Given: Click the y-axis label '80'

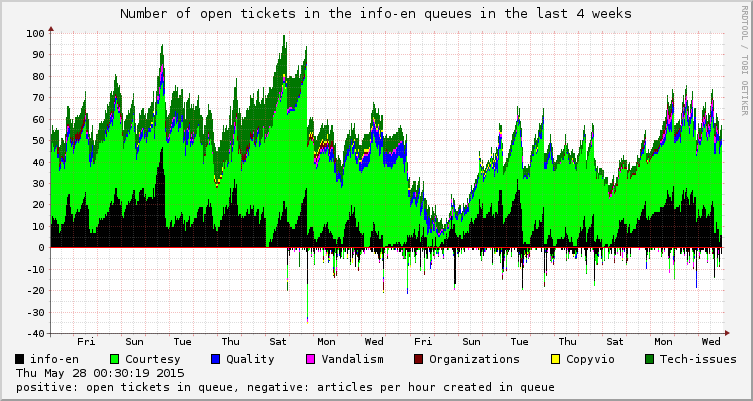Looking at the screenshot, I should pyautogui.click(x=38, y=76).
